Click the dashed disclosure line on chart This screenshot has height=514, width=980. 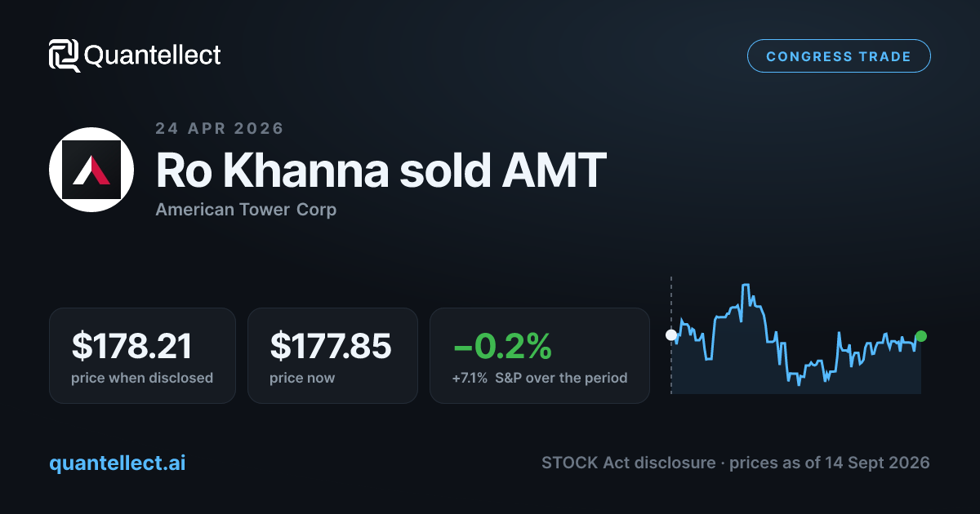click(671, 335)
